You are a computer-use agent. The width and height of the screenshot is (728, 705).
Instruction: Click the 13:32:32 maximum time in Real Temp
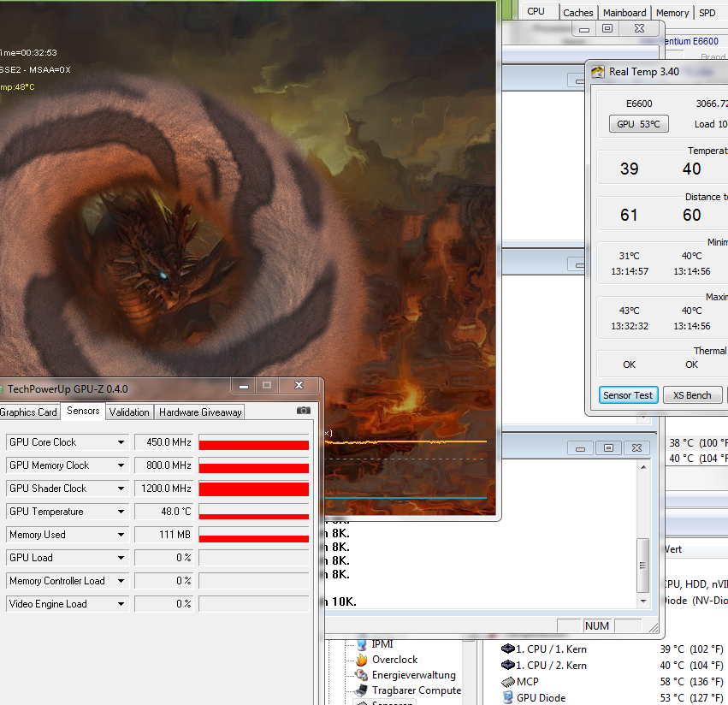(629, 327)
